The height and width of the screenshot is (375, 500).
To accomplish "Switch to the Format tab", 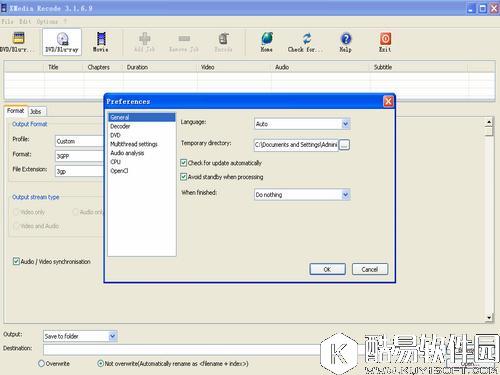I will [15, 111].
